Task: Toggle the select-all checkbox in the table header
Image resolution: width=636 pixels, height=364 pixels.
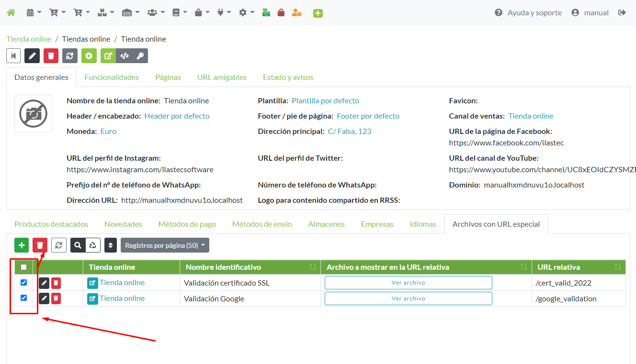Action: (x=23, y=267)
